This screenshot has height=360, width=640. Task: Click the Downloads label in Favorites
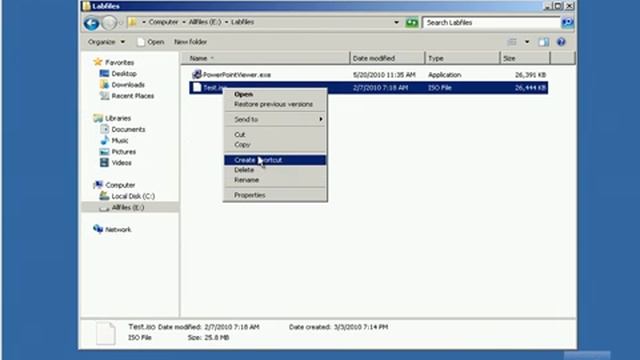(x=128, y=84)
